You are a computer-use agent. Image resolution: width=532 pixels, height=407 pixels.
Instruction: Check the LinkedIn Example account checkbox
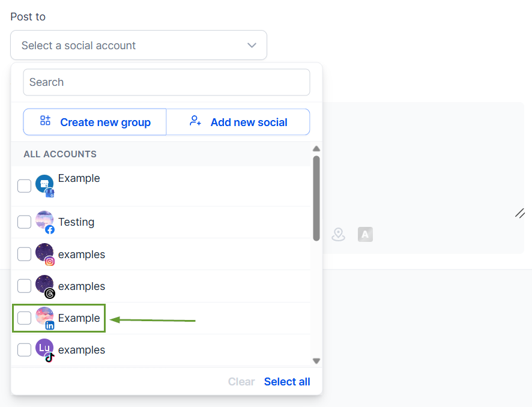[25, 318]
